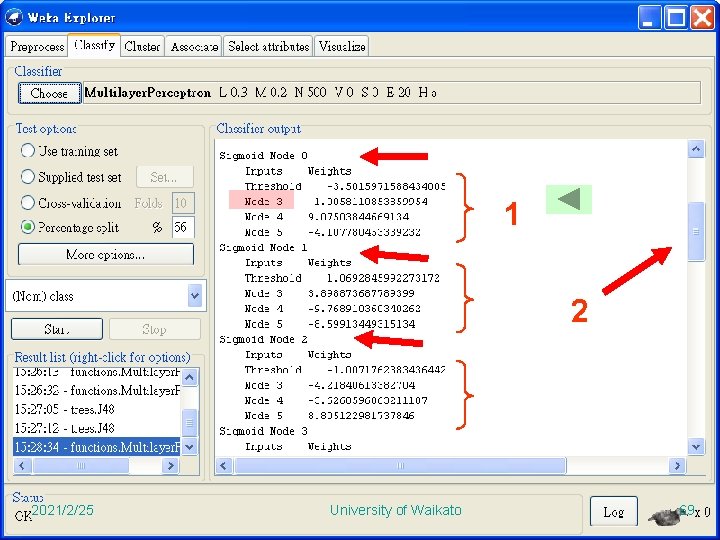Click Sigmoid Node 2 line in output
720x540 pixels.
click(263, 339)
